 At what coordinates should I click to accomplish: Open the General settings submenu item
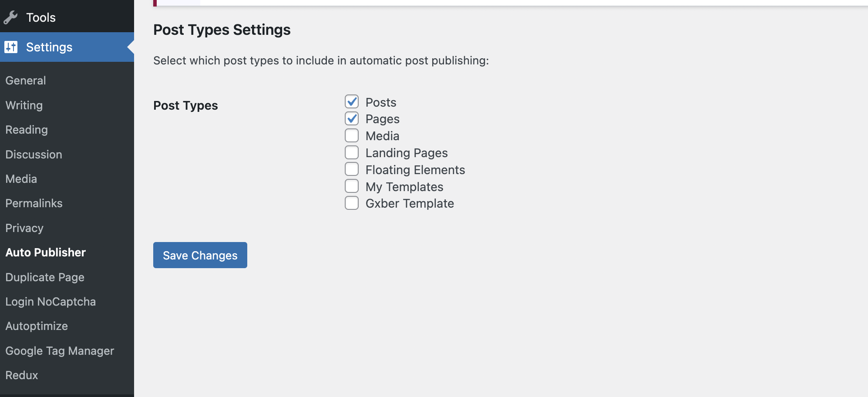click(26, 81)
